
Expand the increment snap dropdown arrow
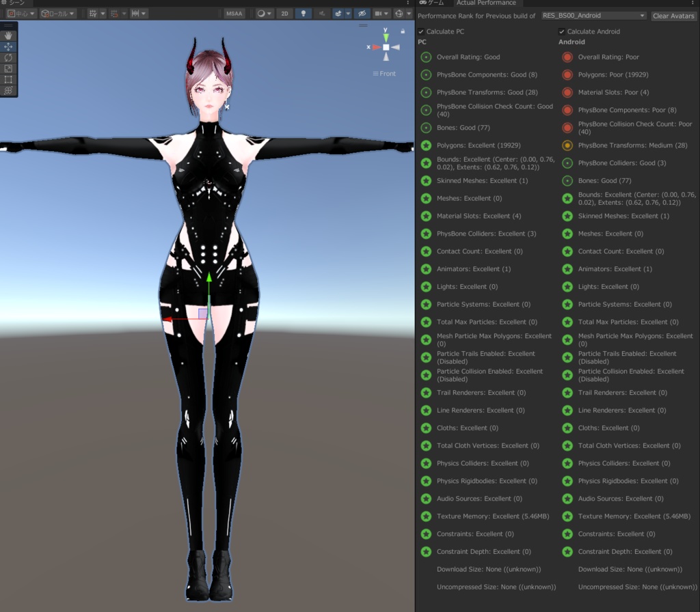[x=144, y=14]
